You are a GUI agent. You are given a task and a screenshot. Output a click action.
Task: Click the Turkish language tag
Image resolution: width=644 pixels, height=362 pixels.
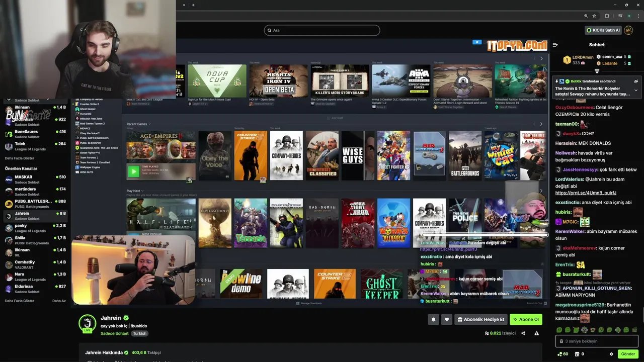click(140, 333)
